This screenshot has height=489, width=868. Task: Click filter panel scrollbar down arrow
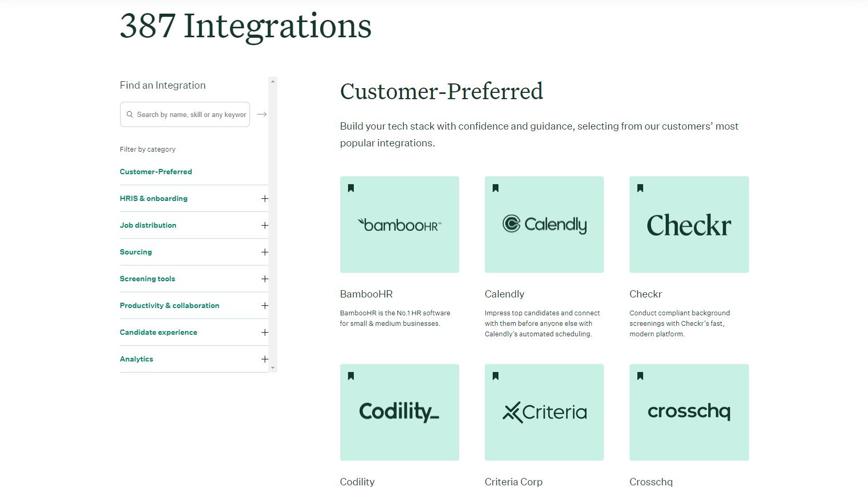(x=273, y=368)
